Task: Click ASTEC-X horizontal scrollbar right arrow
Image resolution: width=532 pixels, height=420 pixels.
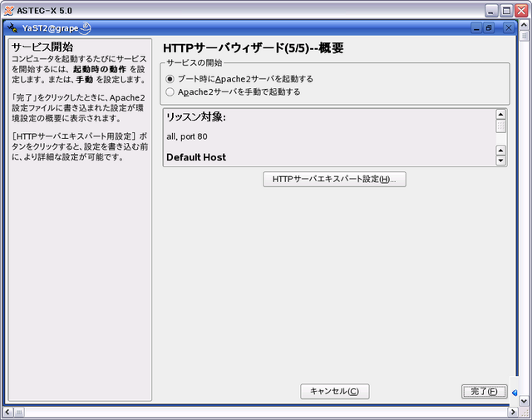Action: [x=513, y=413]
